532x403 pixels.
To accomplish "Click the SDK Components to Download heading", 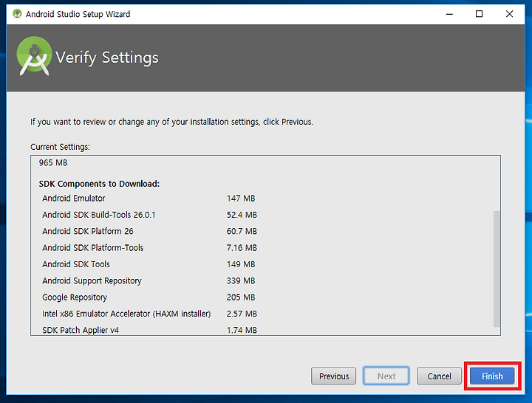I will click(99, 184).
